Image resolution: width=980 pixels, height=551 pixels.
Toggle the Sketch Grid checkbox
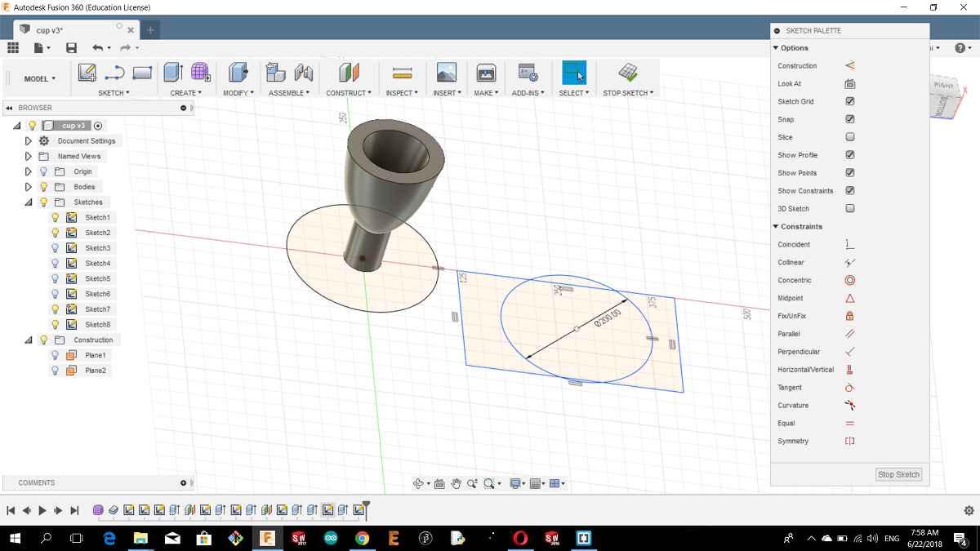(x=850, y=101)
